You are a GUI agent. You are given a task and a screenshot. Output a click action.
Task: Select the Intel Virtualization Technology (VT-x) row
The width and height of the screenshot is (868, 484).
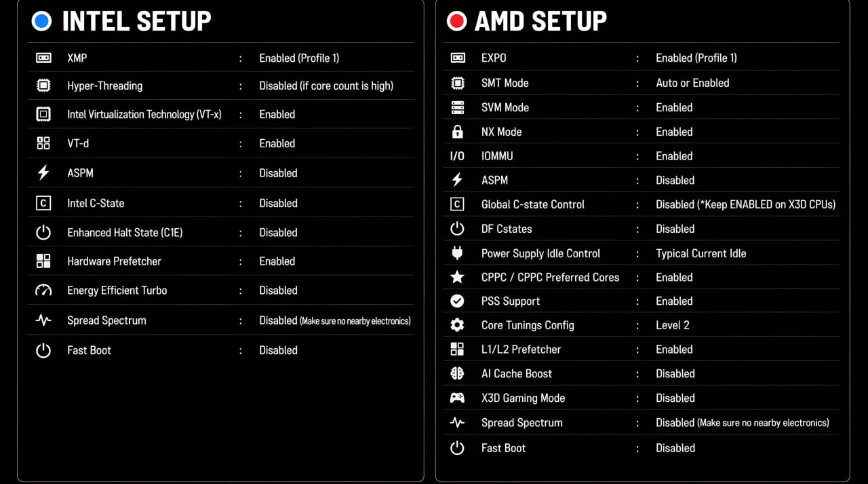click(x=221, y=114)
